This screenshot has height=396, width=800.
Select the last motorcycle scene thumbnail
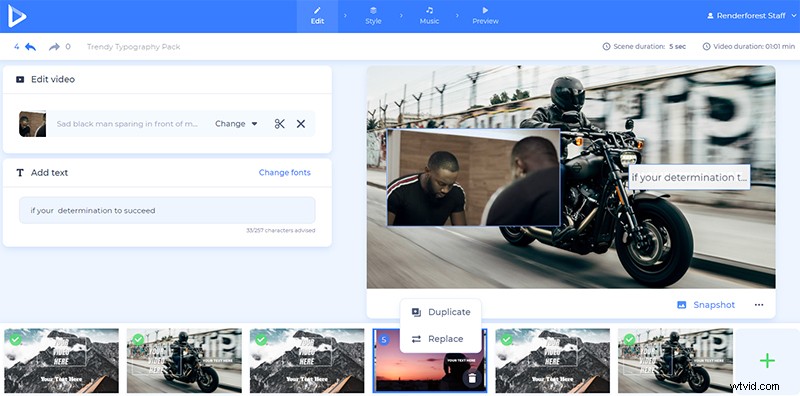pyautogui.click(x=676, y=361)
